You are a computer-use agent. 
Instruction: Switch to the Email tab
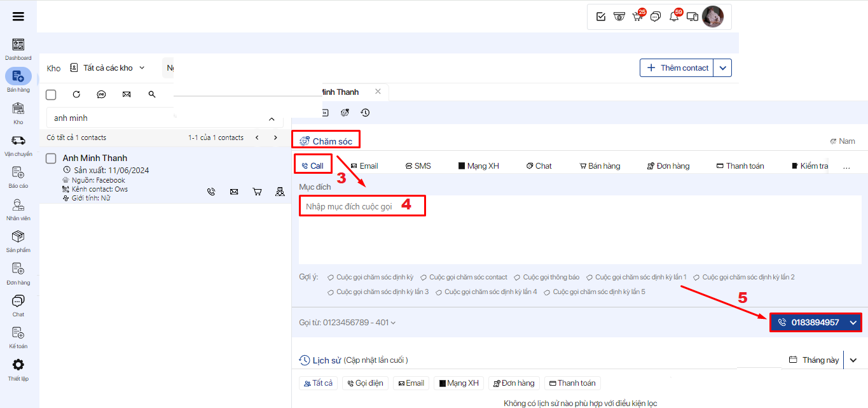[x=364, y=166]
